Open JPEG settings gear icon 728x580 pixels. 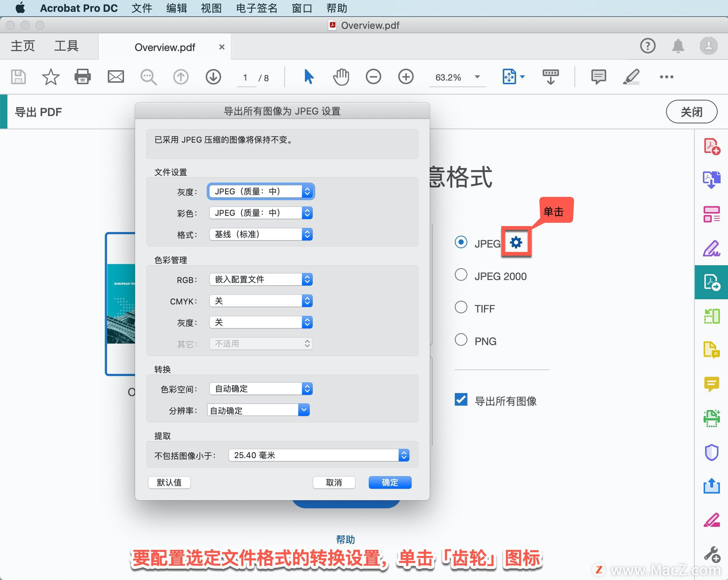point(516,242)
